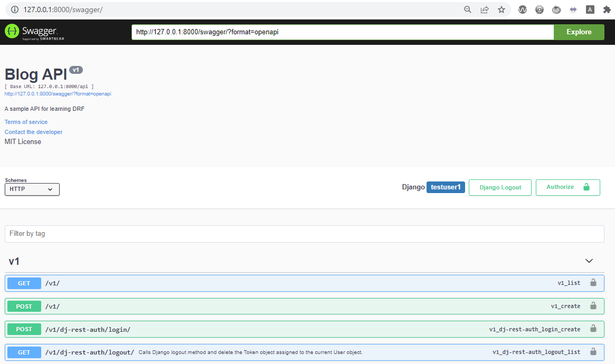The image size is (615, 364).
Task: Click the lock on v1_dj-rest-auth_logout_list row
Action: coord(593,351)
